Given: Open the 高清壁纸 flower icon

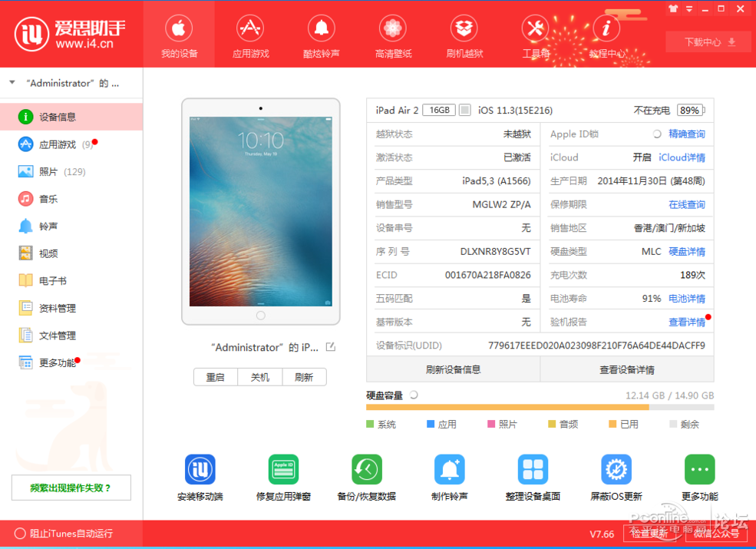Looking at the screenshot, I should coord(393,28).
